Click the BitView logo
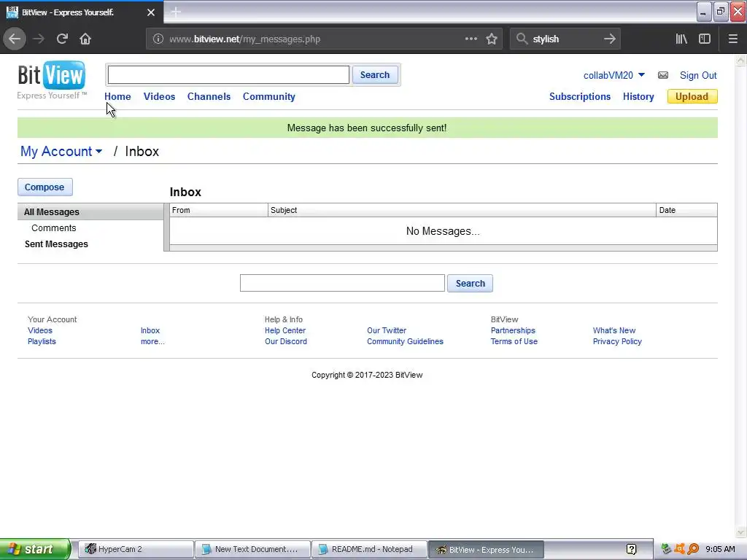The width and height of the screenshot is (747, 560). pos(52,80)
